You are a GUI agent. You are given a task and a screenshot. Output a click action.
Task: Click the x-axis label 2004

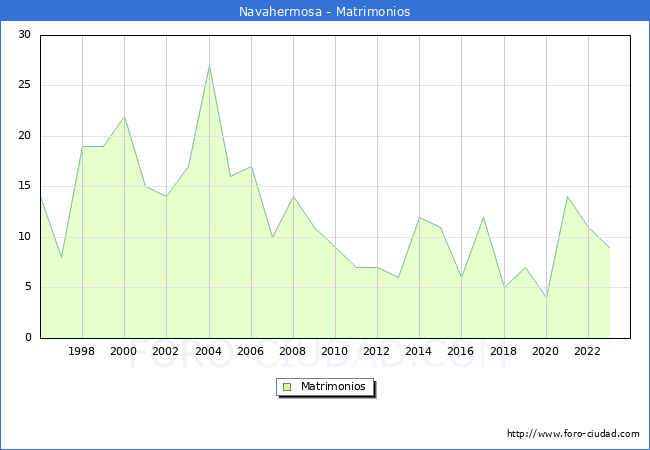[209, 351]
